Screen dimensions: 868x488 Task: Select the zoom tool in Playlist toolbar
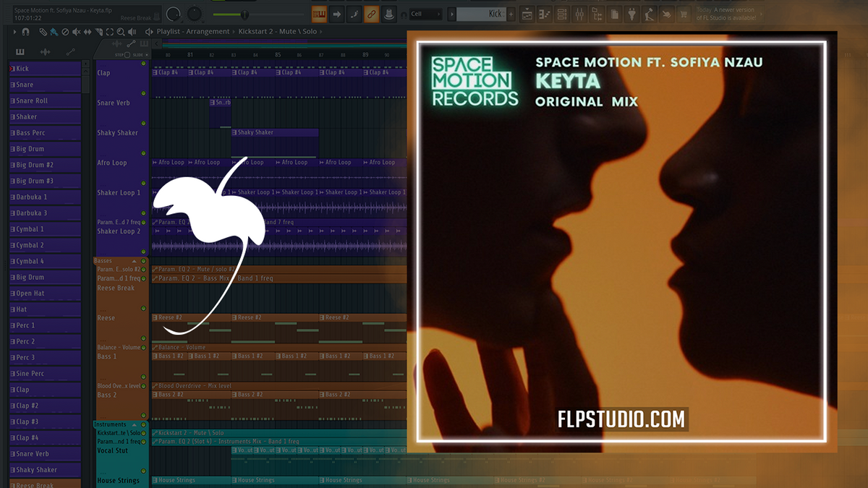click(120, 32)
